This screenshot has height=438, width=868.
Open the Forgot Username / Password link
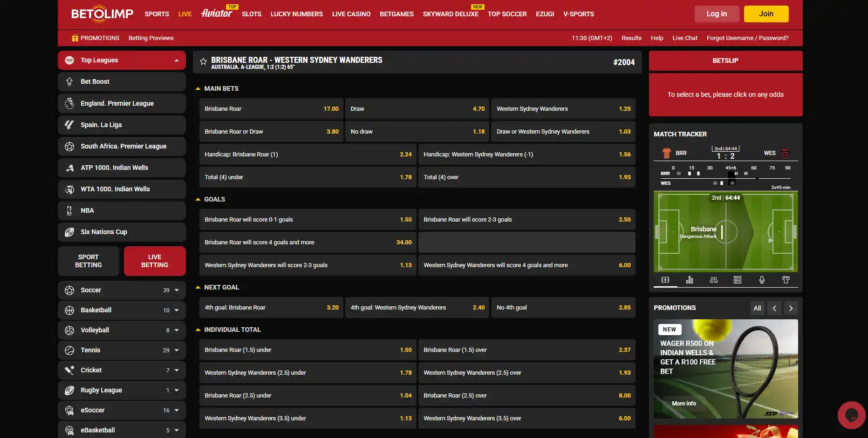pyautogui.click(x=747, y=38)
